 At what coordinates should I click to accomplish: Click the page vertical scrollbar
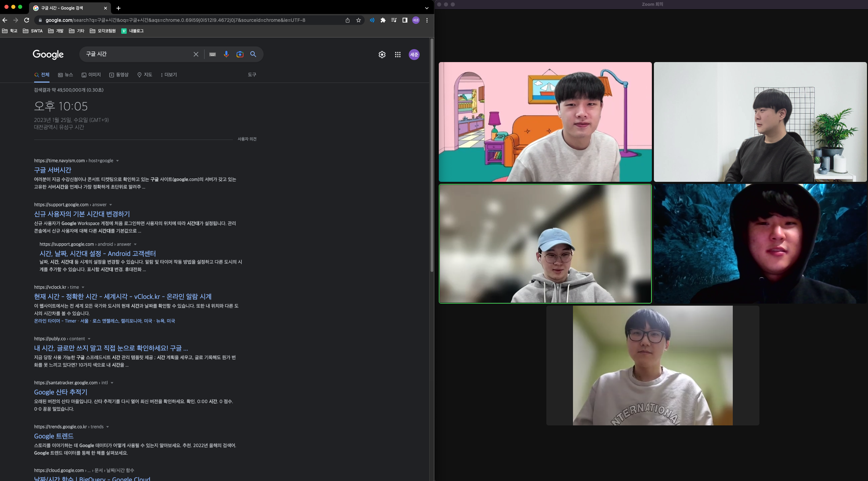point(432,155)
